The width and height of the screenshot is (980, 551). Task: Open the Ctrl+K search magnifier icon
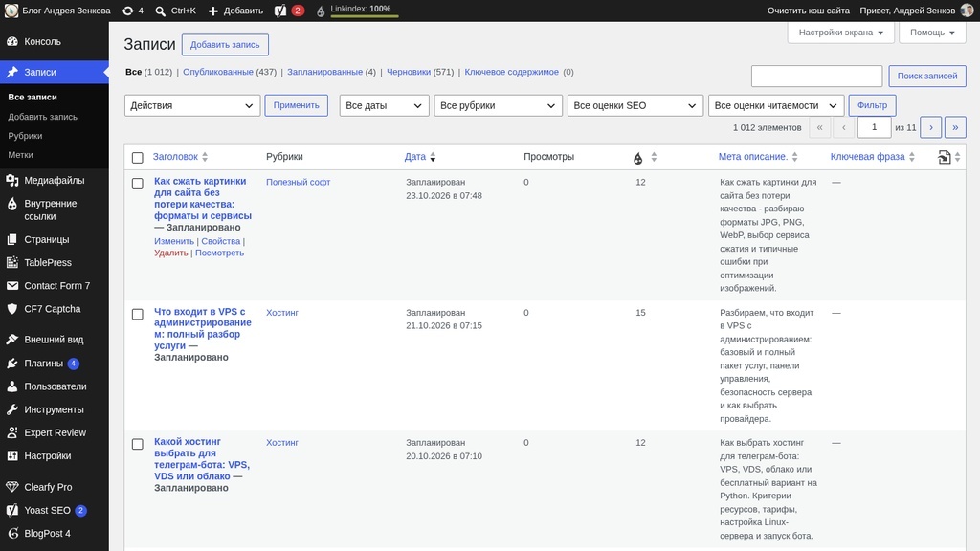point(161,11)
